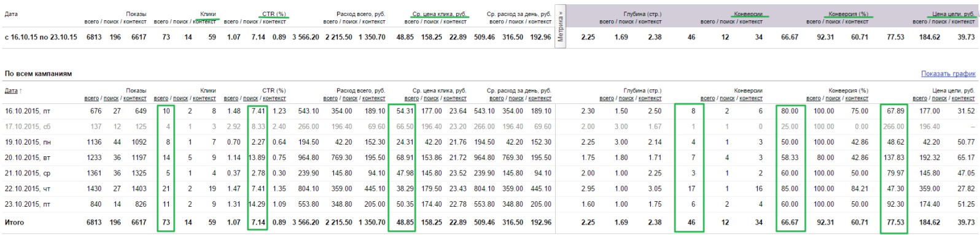
Task: Click average click price 50.35
Action: [x=405, y=204]
